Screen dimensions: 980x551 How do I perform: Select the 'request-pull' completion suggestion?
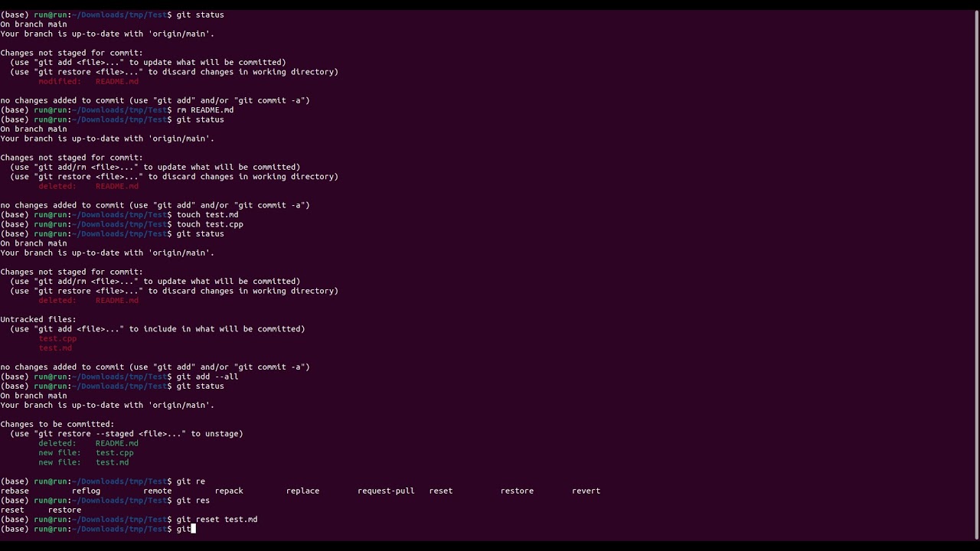pos(386,491)
